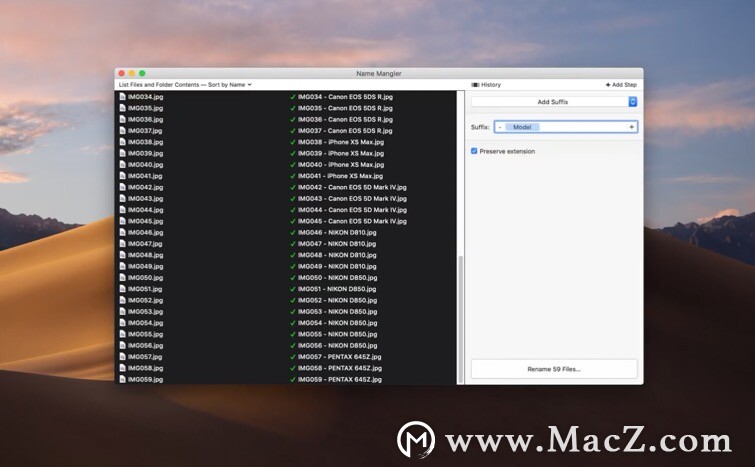Click the green checkmark for IMG038 - iPhone XS Max.jpg
The width and height of the screenshot is (755, 467).
point(293,142)
